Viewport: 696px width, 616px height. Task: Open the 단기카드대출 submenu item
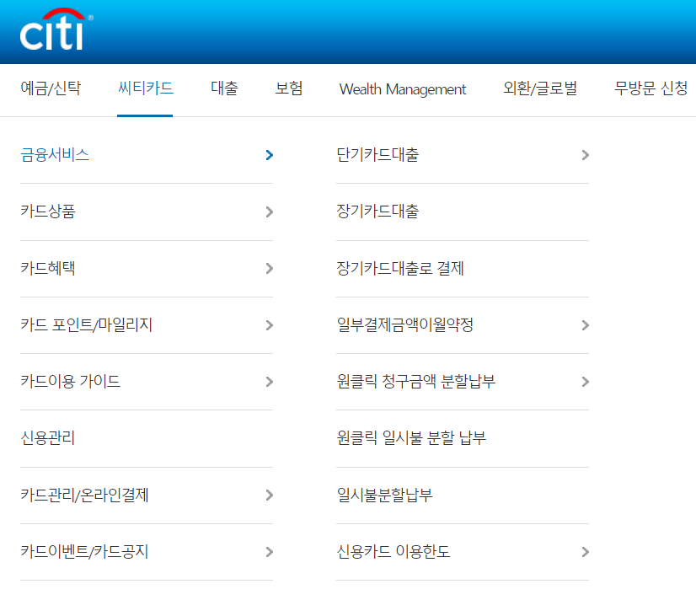(x=377, y=155)
